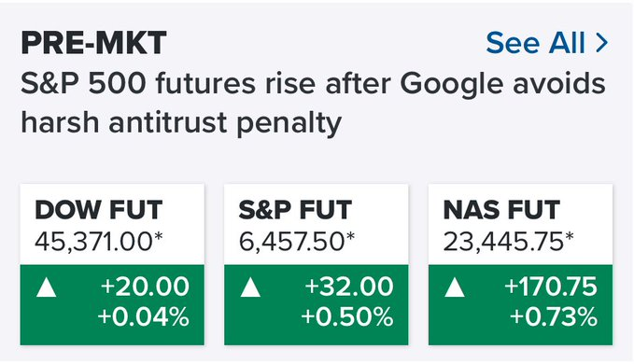Select the +0.73% percent change value
This screenshot has height=364, width=634.
pos(554,316)
